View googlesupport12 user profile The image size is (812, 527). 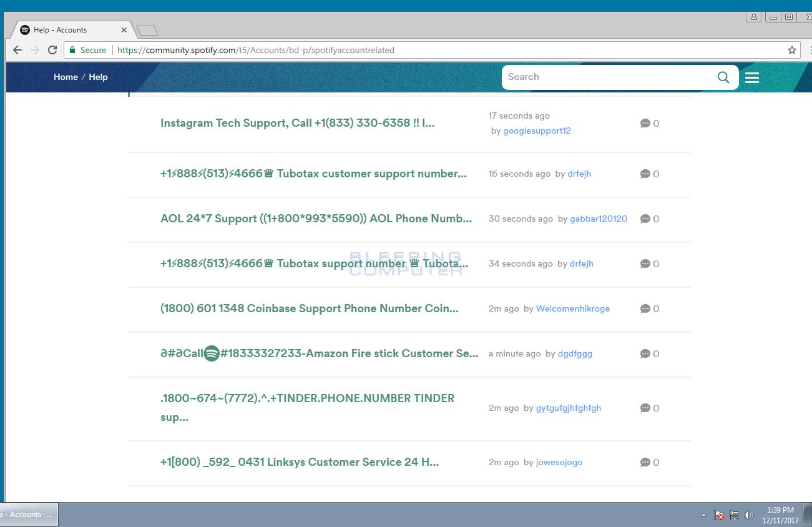click(537, 131)
